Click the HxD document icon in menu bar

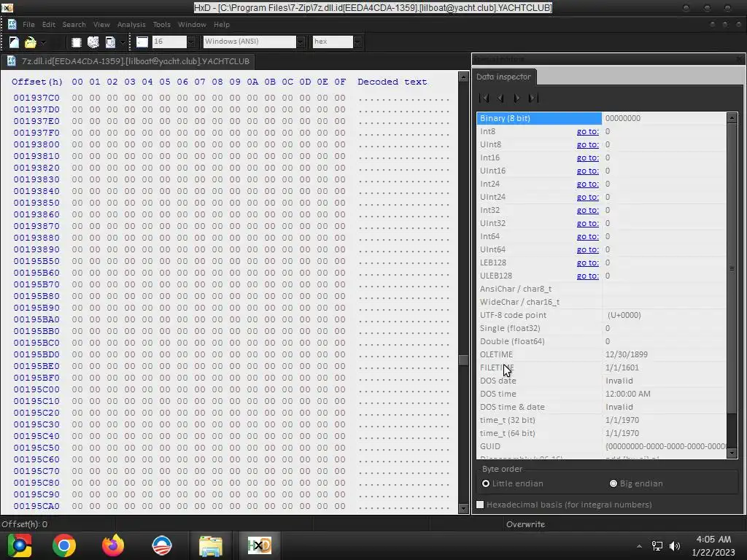point(12,24)
